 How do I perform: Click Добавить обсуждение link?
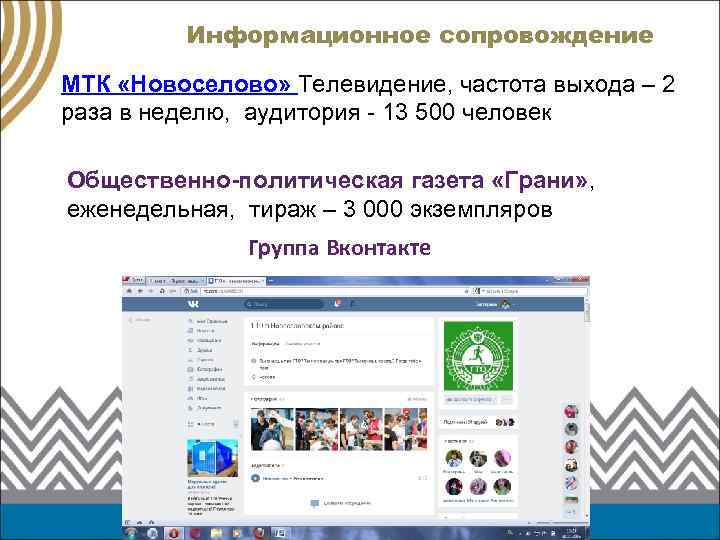341,503
